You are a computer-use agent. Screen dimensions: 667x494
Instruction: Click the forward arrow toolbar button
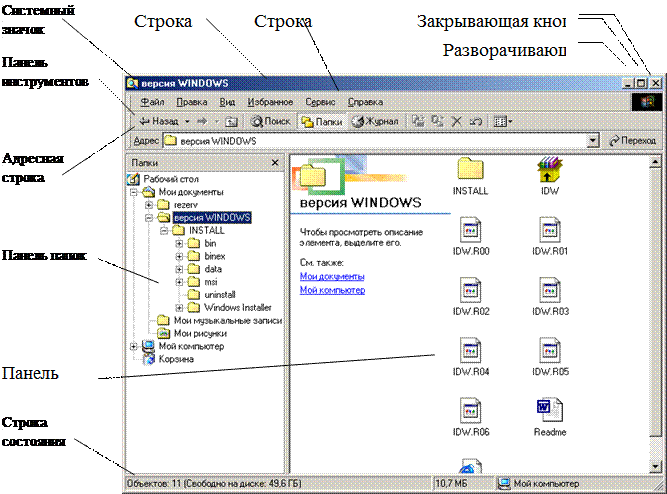[202, 122]
